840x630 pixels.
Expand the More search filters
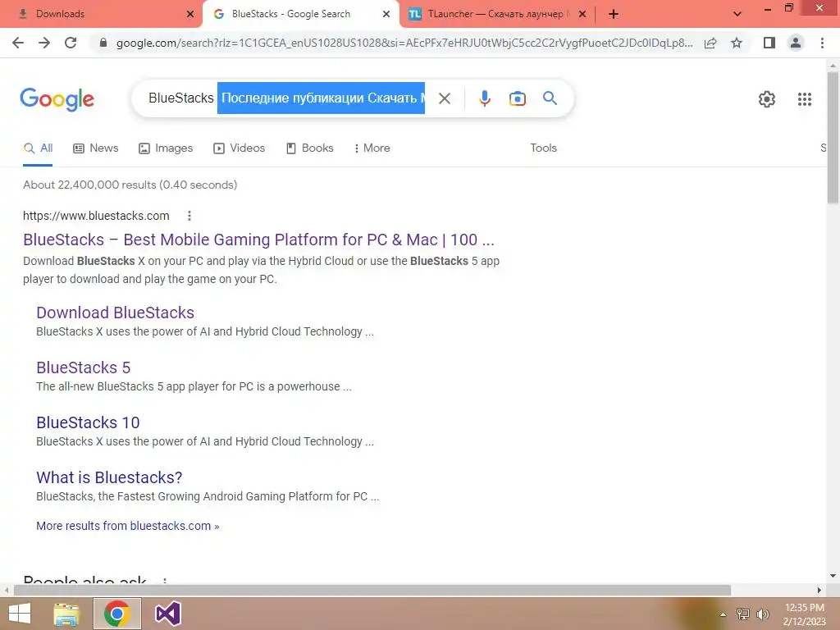point(372,148)
